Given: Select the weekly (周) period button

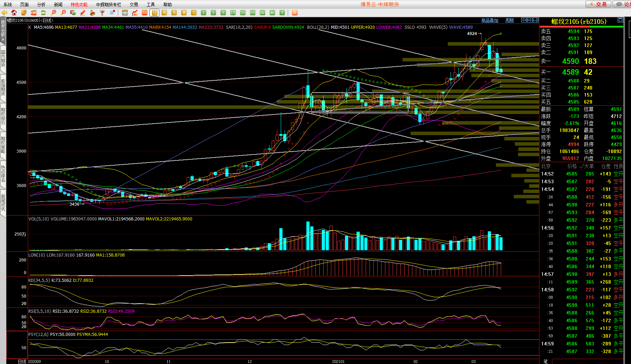Looking at the screenshot, I should coord(164,13).
